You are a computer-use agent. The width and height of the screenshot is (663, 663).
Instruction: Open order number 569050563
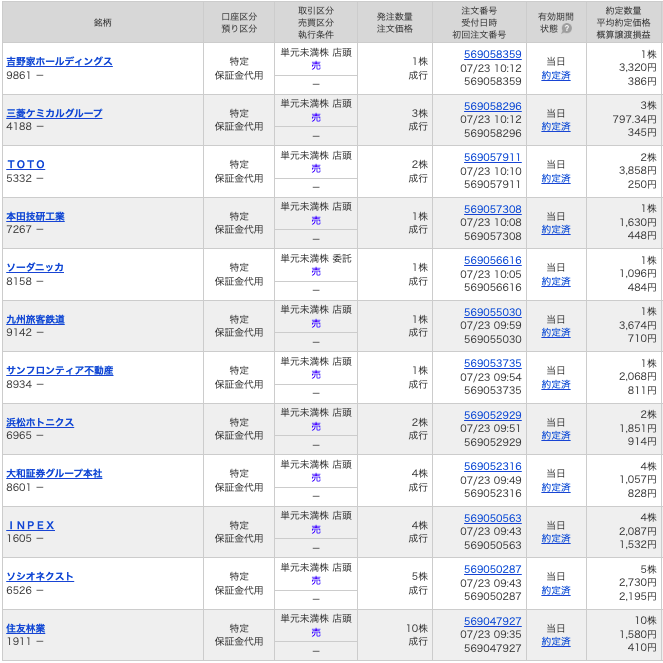pyautogui.click(x=493, y=518)
